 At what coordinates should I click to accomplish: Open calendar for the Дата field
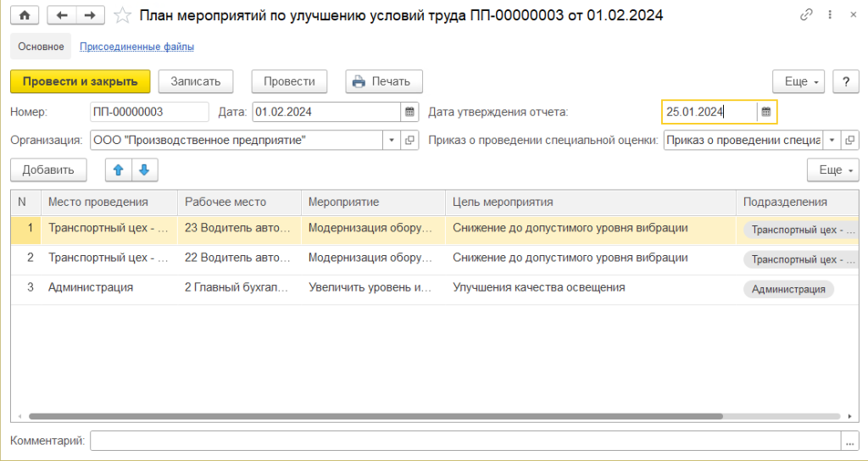[409, 112]
